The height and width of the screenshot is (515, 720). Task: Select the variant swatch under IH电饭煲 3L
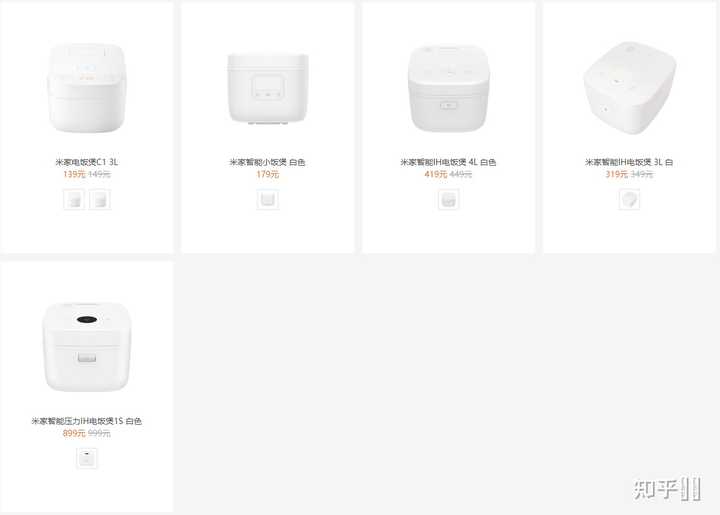point(629,200)
